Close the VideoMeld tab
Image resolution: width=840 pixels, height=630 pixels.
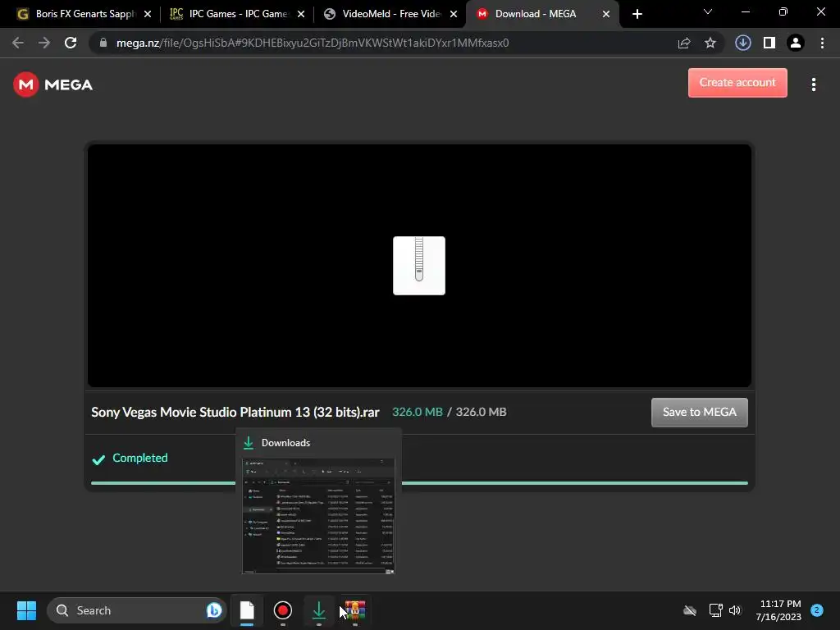tap(453, 14)
